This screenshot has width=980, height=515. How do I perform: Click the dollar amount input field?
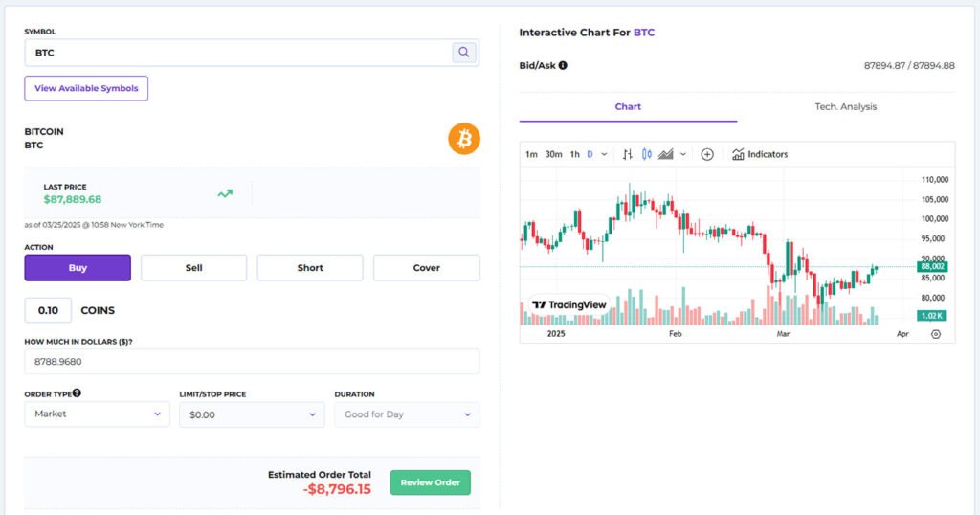[x=252, y=362]
